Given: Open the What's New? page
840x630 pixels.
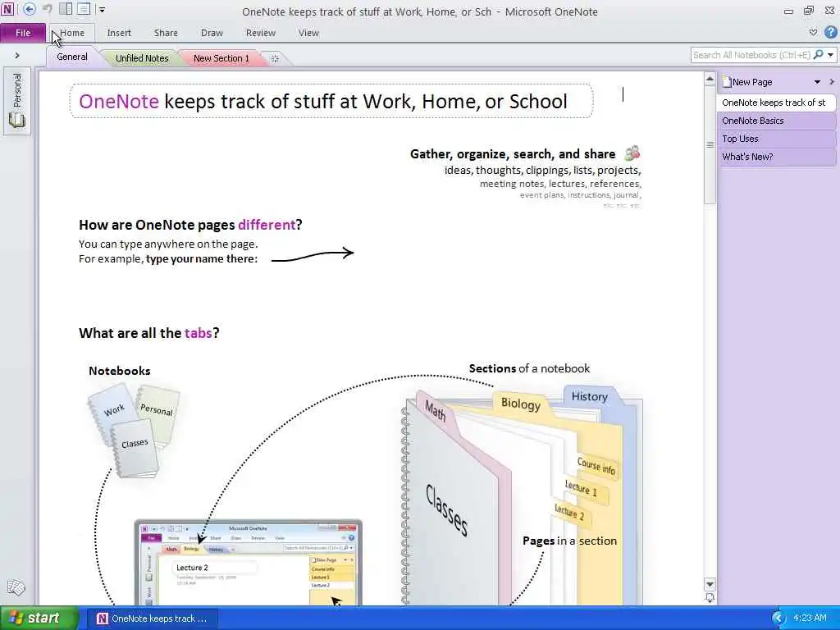Looking at the screenshot, I should [776, 157].
